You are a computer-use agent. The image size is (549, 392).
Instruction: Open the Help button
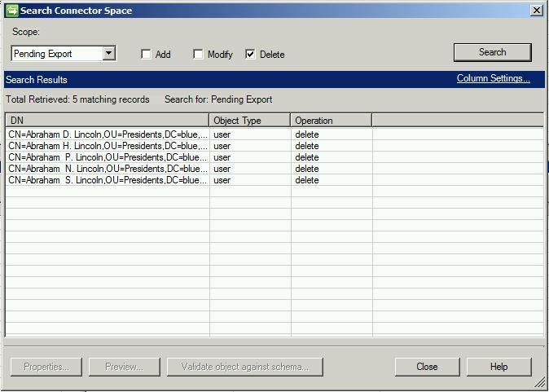click(x=498, y=367)
